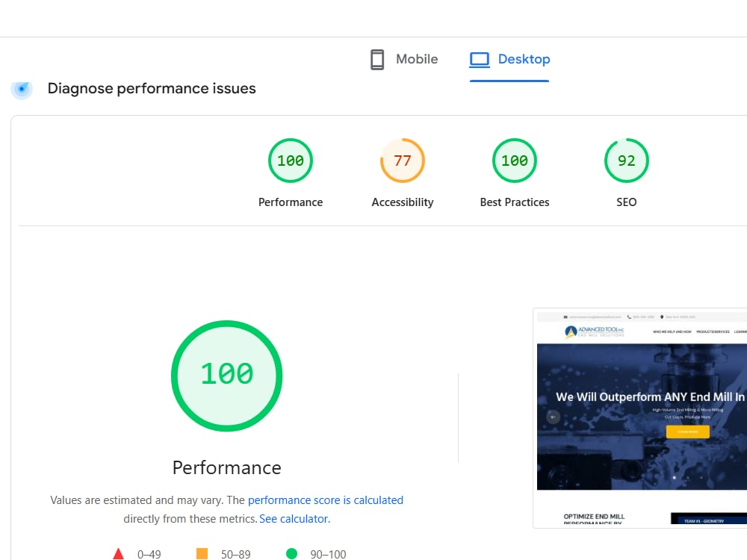Click the Accessibility label

(x=403, y=202)
